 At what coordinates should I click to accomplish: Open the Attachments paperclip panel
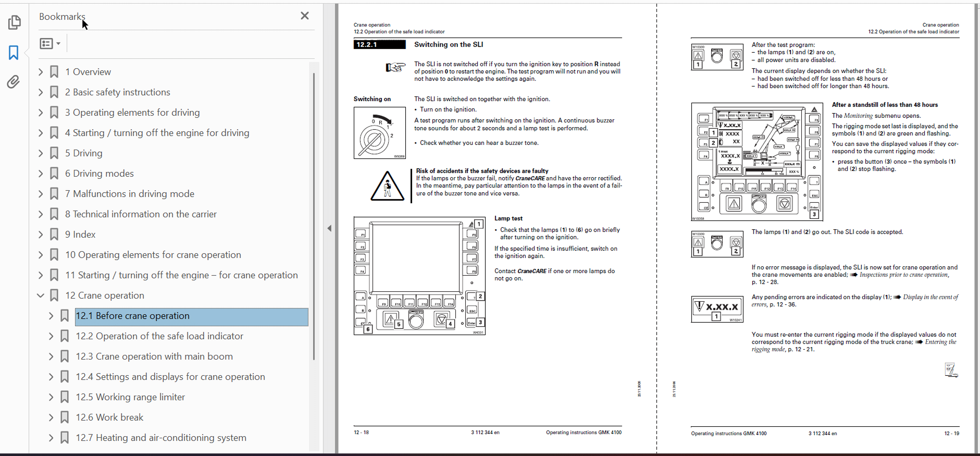(14, 82)
